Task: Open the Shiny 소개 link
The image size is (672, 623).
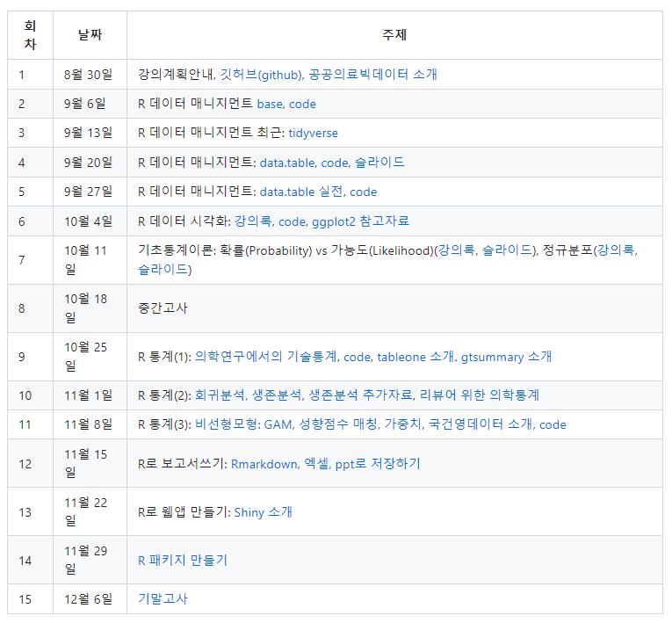Action: tap(264, 512)
